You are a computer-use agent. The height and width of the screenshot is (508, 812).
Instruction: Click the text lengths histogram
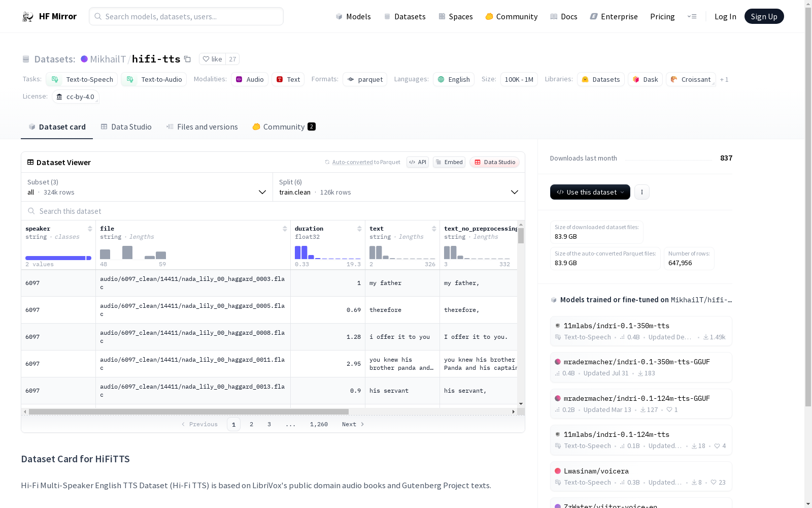pos(402,252)
